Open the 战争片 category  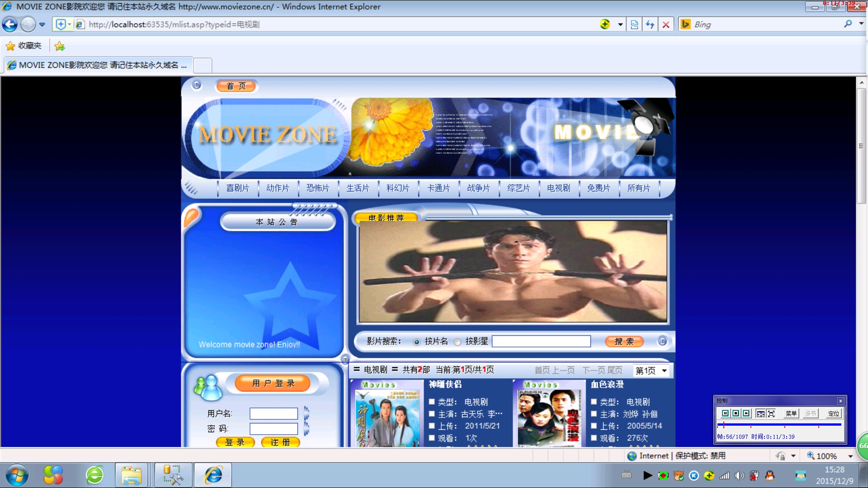tap(478, 188)
